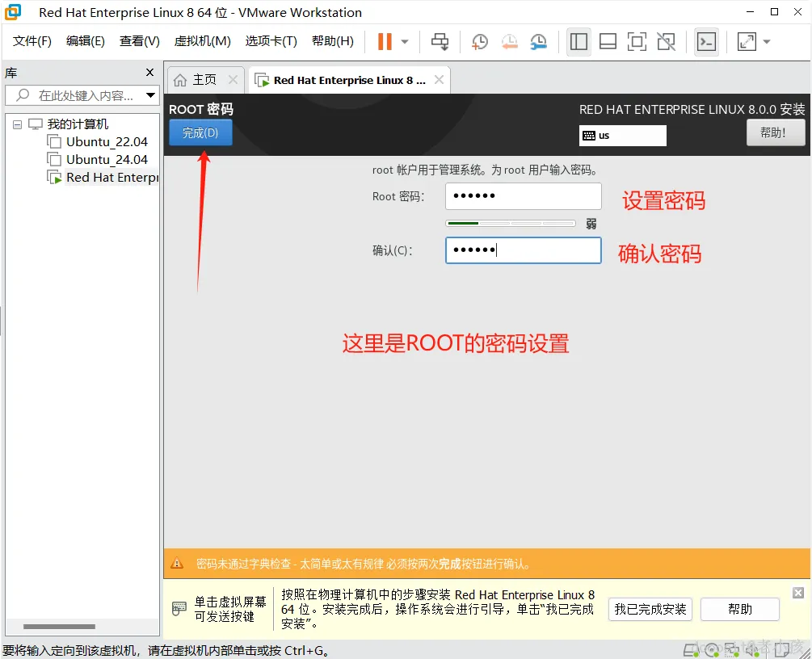The width and height of the screenshot is (812, 659).
Task: Send Ctrl+Alt+Del to the virtual machine
Action: pyautogui.click(x=441, y=41)
